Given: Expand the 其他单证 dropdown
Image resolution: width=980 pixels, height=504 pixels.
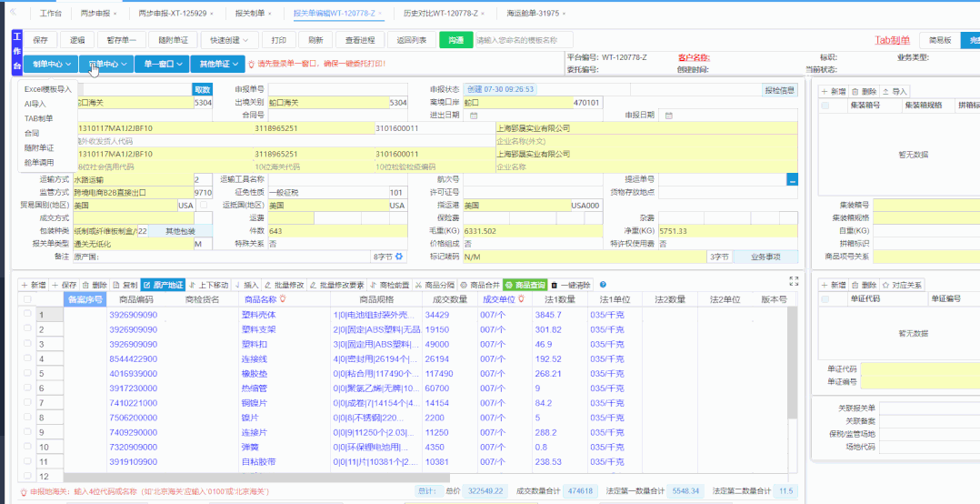Looking at the screenshot, I should pos(218,64).
